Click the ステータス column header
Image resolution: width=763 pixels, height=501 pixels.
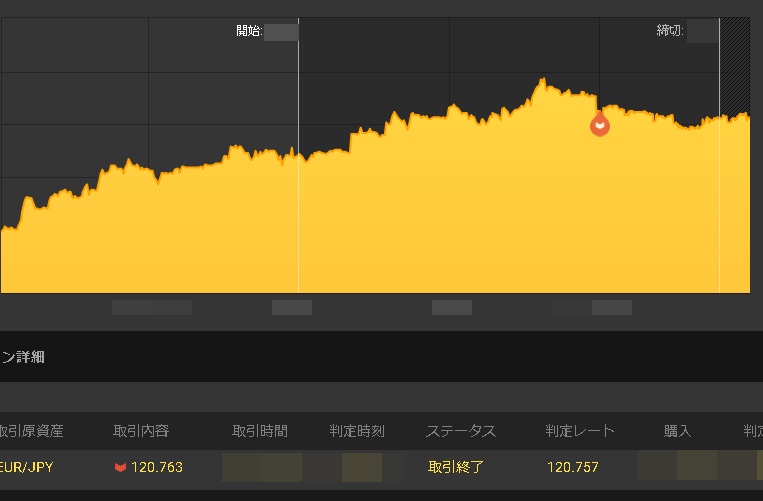tap(461, 431)
